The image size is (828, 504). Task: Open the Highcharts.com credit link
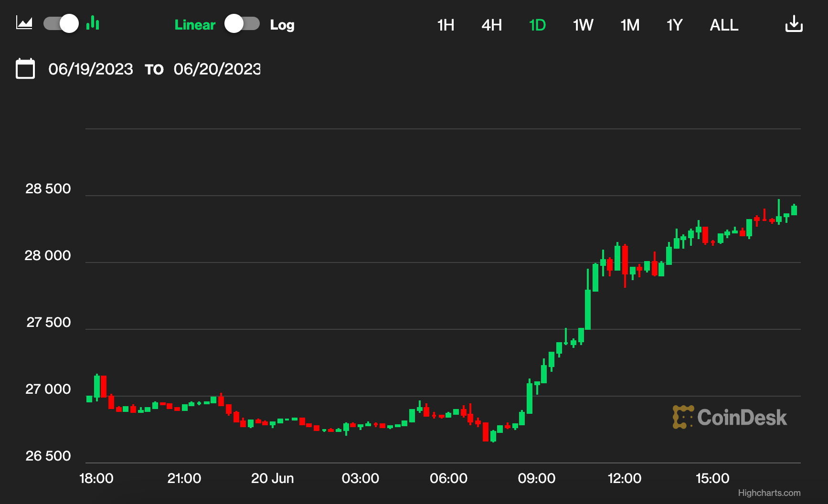(769, 493)
